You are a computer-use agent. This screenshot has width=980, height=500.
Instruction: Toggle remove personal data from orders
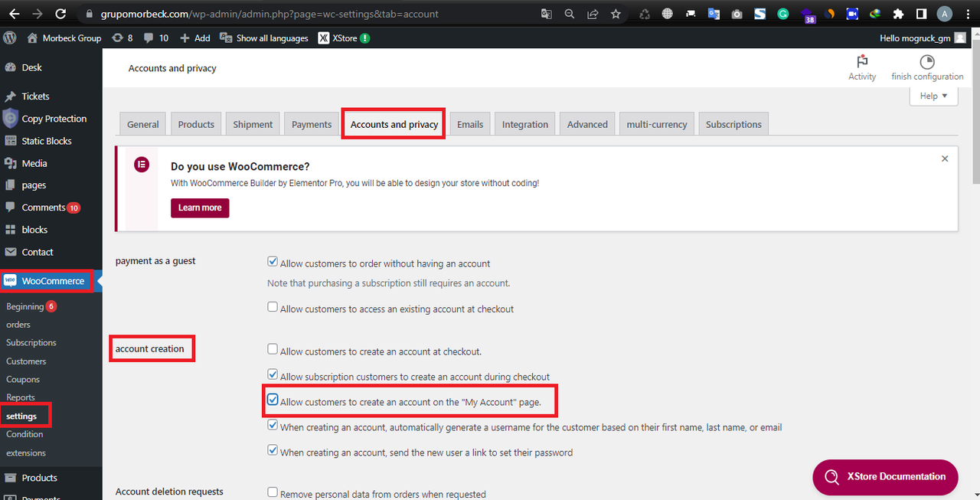click(x=273, y=492)
